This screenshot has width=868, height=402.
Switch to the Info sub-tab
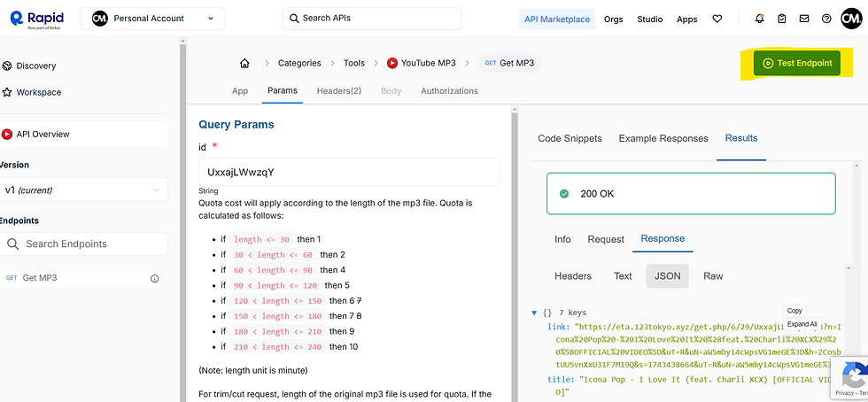click(x=562, y=239)
